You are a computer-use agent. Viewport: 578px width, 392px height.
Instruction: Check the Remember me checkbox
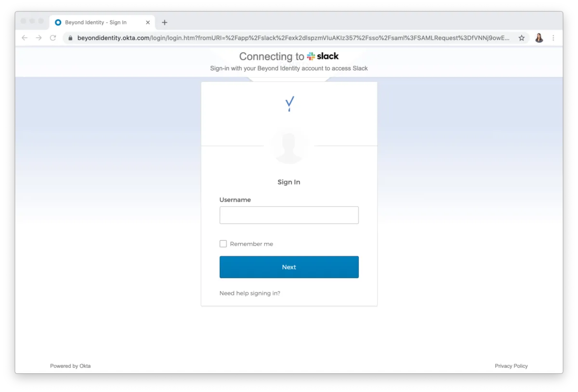click(x=223, y=244)
